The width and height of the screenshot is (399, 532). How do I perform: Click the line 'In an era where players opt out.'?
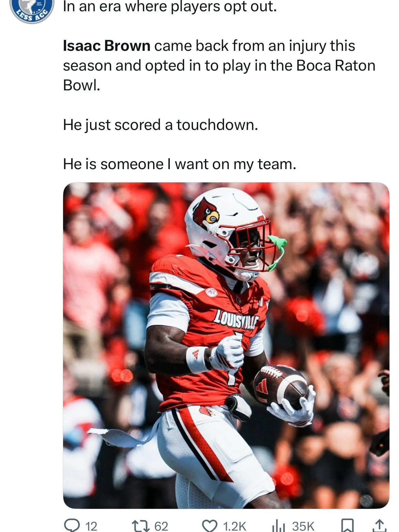[170, 7]
